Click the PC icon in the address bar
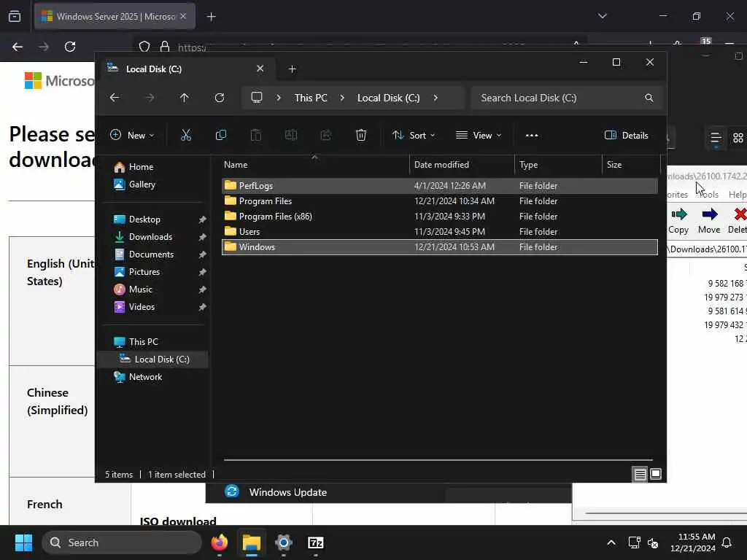This screenshot has height=560, width=747. (257, 98)
